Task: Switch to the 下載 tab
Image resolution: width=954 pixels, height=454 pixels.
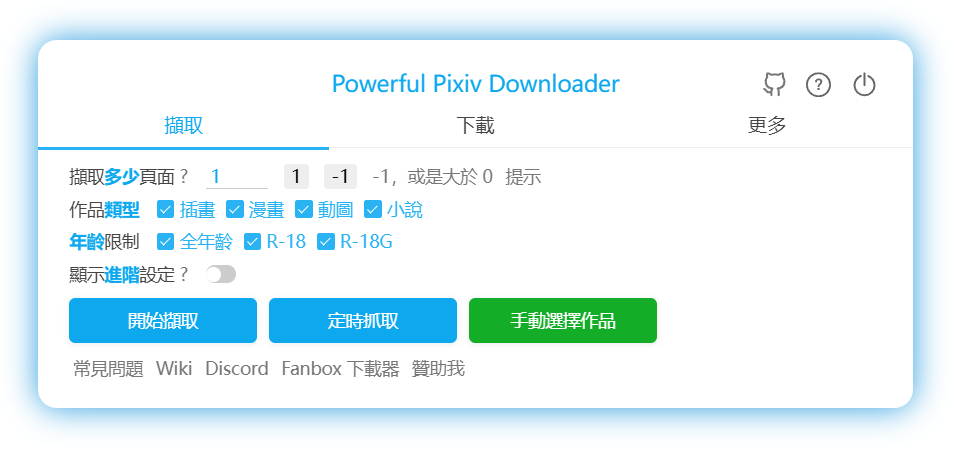Action: click(x=475, y=126)
